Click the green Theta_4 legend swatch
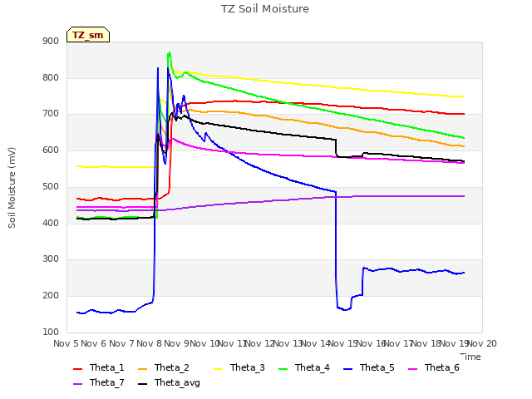Screen dimensions: 532x399 (x=283, y=369)
